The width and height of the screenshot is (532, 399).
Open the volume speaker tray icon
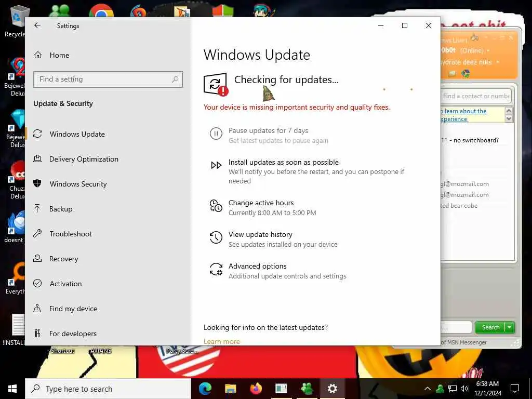point(464,389)
